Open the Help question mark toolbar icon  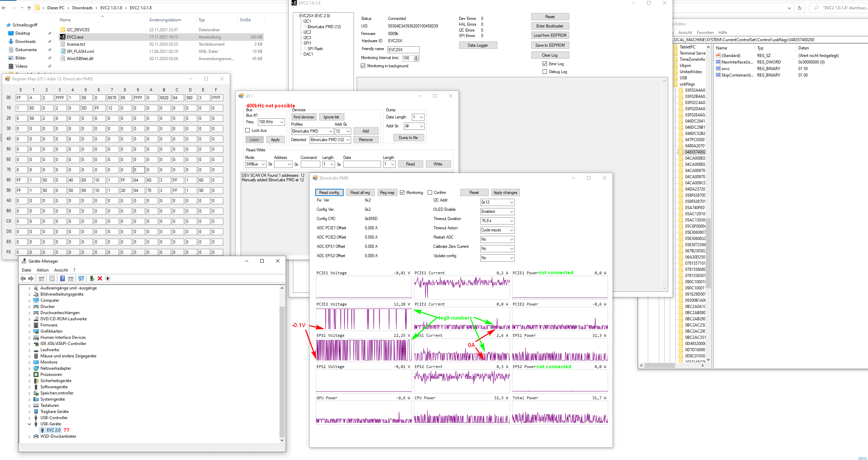[x=63, y=278]
